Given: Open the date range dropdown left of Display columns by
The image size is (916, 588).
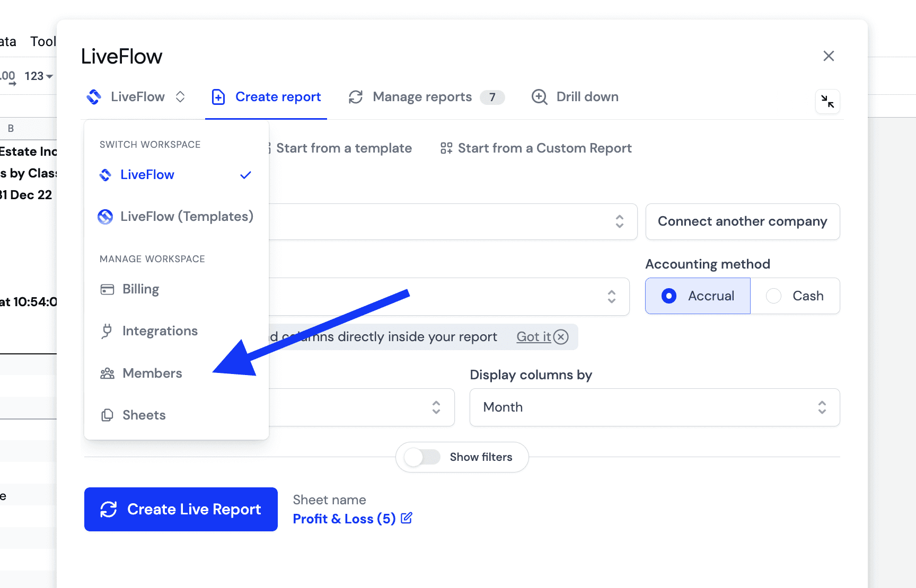Looking at the screenshot, I should click(362, 407).
